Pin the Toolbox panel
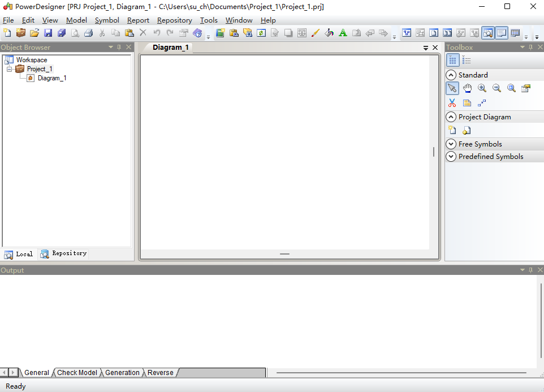This screenshot has height=392, width=544. (x=530, y=47)
